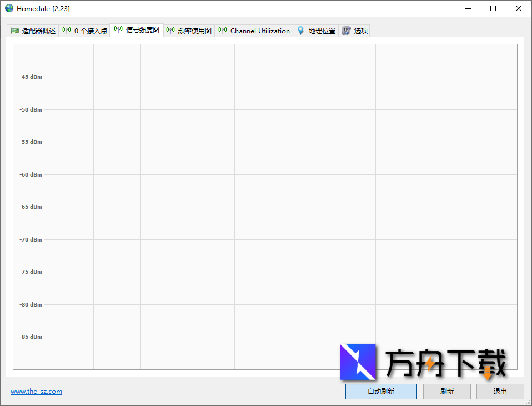Click the location pin icon on 地理位置 tab
The image size is (532, 406).
coord(300,31)
